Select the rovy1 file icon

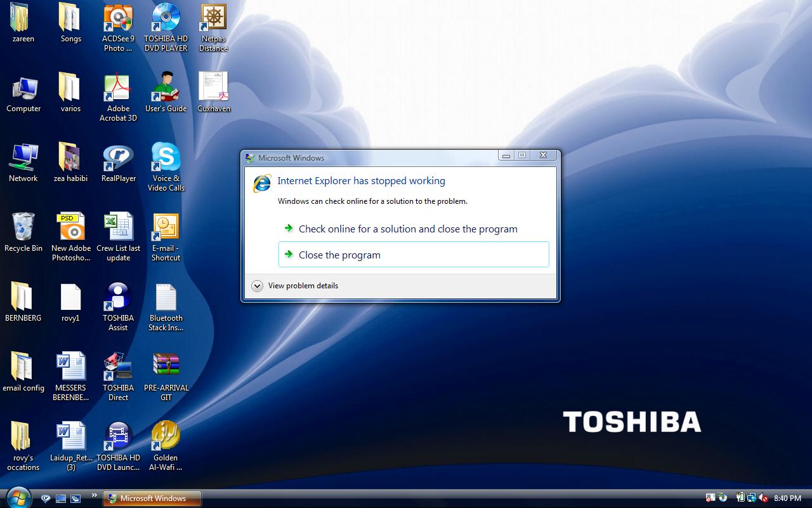70,302
